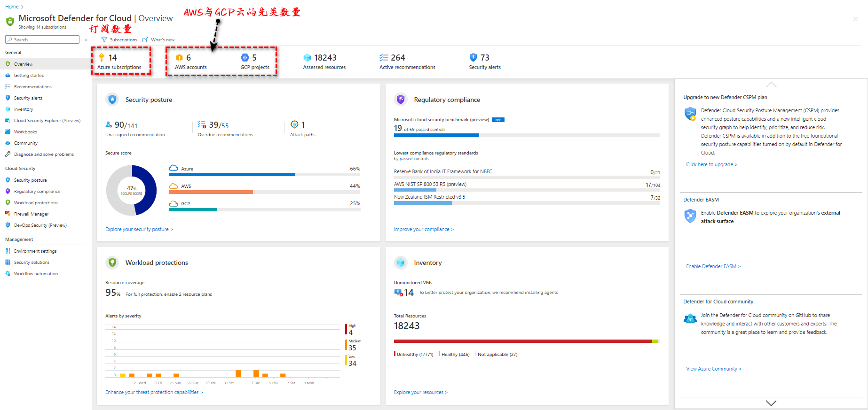868x410 pixels.
Task: Close the Overview blade with X
Action: [x=855, y=19]
